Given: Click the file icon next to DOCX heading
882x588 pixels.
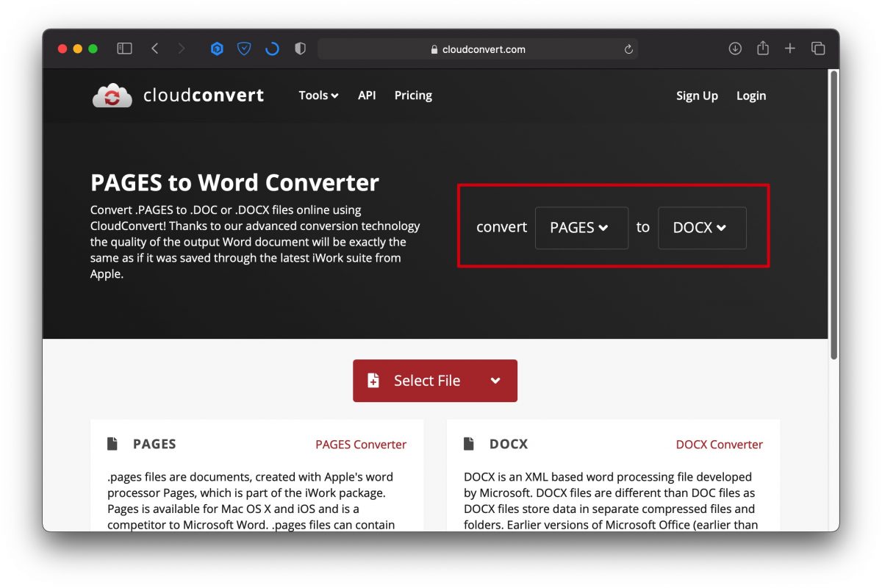Looking at the screenshot, I should [x=469, y=444].
